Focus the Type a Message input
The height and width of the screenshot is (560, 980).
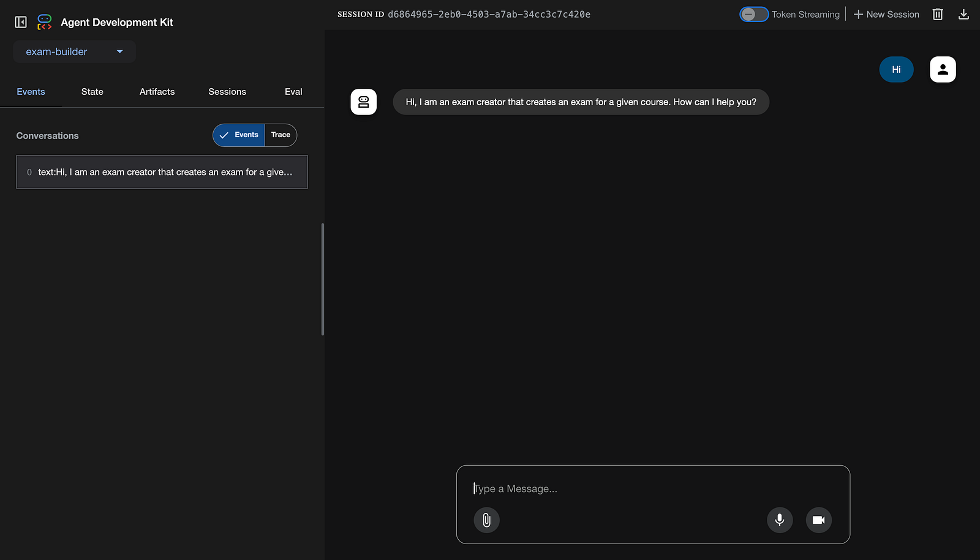click(x=652, y=488)
